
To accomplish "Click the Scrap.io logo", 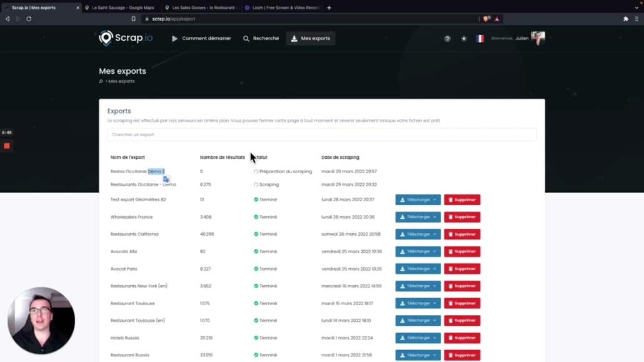I will (125, 38).
